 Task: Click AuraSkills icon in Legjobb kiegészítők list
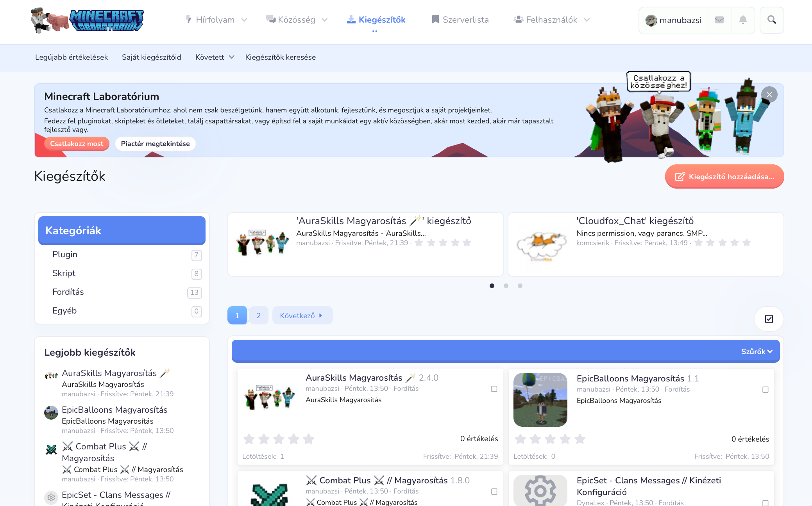pos(51,375)
